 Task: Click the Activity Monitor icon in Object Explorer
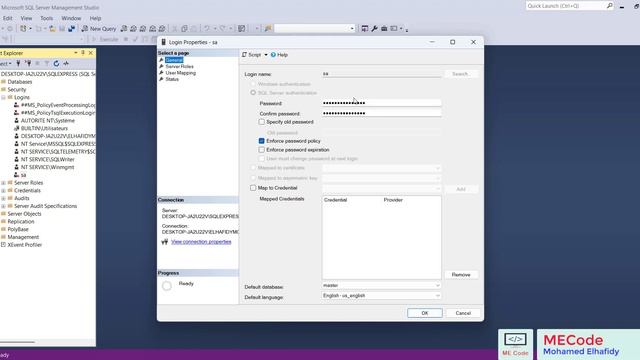(x=66, y=63)
